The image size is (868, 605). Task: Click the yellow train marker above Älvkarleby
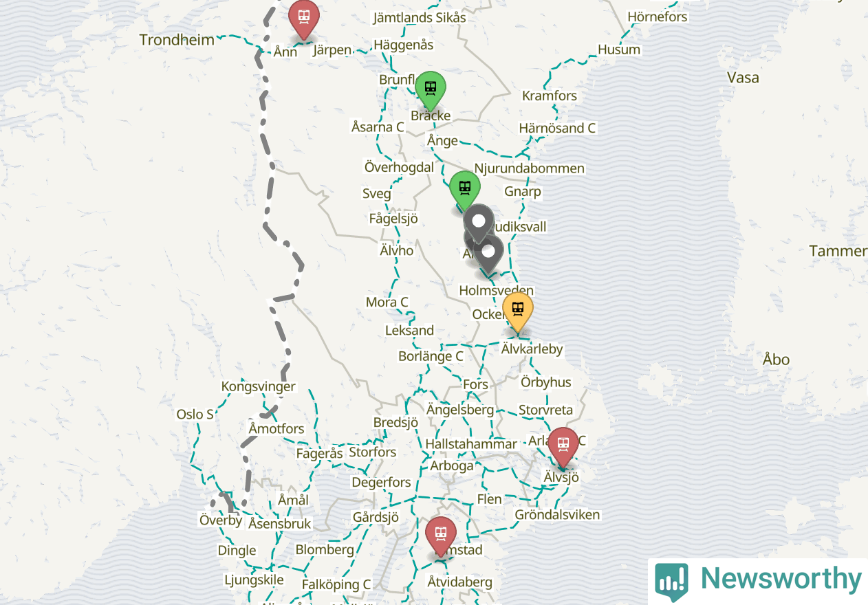click(x=518, y=312)
